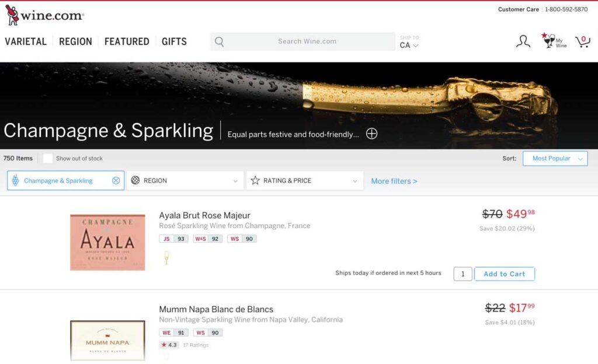Click the quantity input field for Ayala

point(463,274)
